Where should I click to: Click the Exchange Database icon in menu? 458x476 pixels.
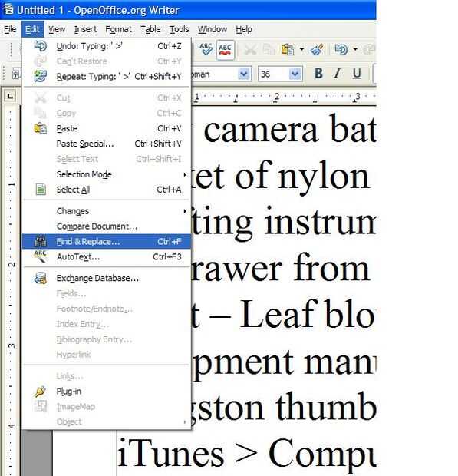41,278
